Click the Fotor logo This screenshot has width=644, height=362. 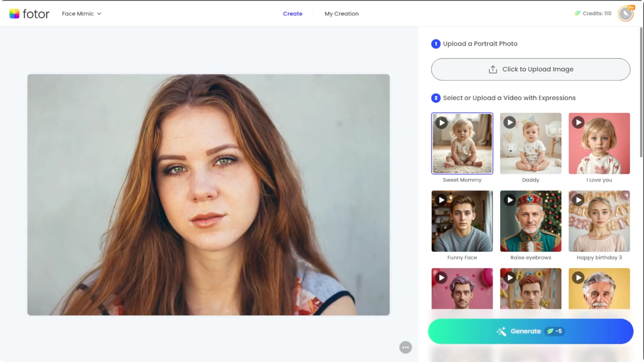pos(29,14)
